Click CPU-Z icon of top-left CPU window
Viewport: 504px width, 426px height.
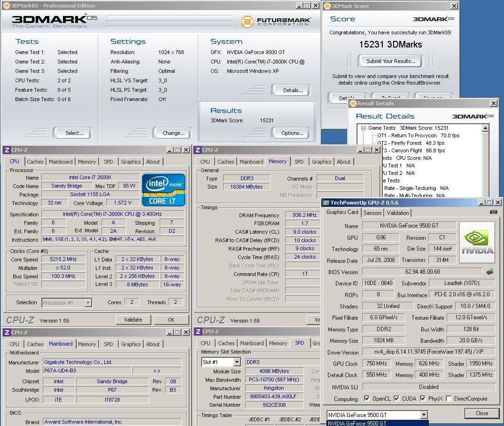[x=7, y=150]
